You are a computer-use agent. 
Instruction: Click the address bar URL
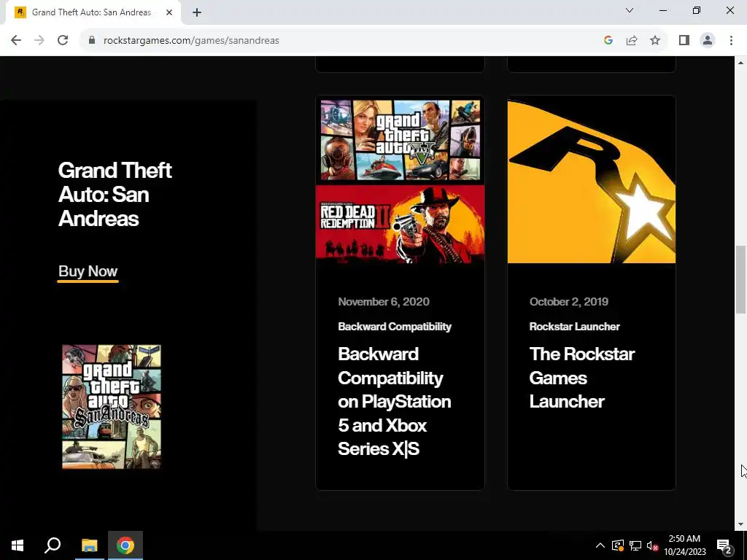[x=191, y=41]
